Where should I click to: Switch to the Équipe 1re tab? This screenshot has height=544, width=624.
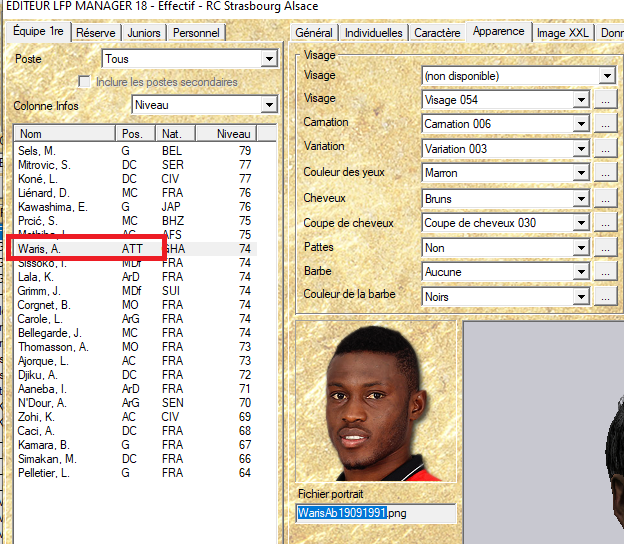pyautogui.click(x=38, y=31)
